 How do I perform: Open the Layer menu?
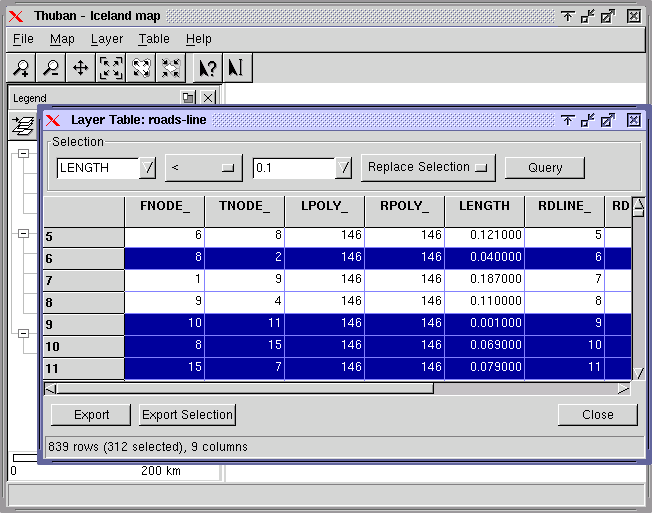point(107,39)
